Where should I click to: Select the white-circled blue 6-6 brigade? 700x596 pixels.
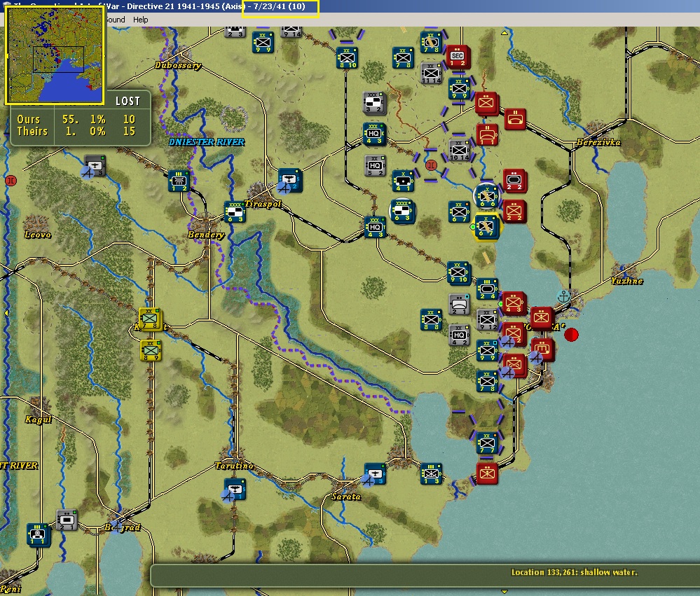[486, 196]
